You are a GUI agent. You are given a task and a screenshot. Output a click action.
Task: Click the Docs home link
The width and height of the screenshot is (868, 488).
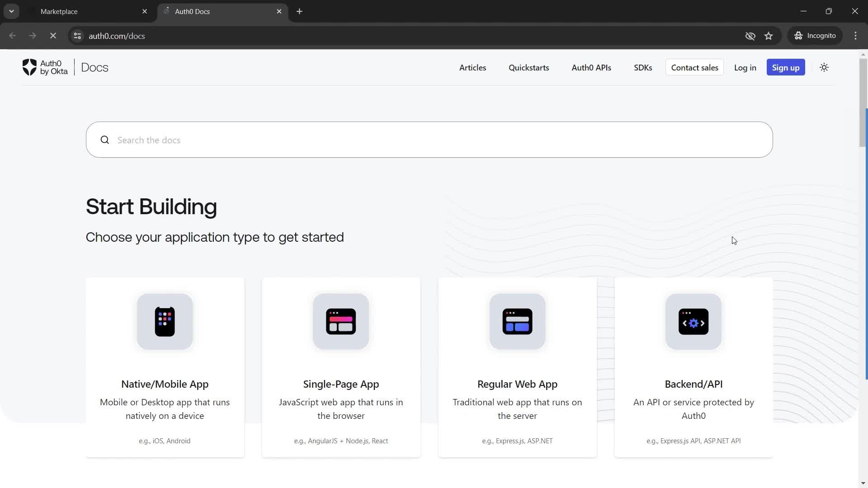pyautogui.click(x=94, y=67)
